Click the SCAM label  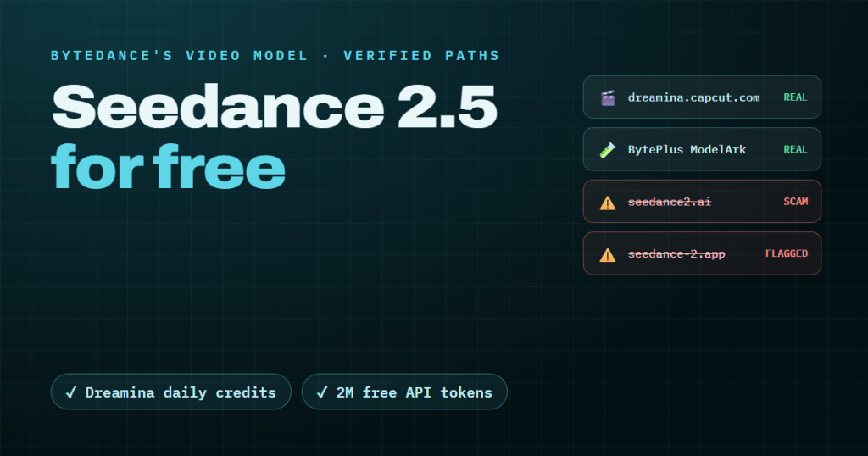(795, 202)
